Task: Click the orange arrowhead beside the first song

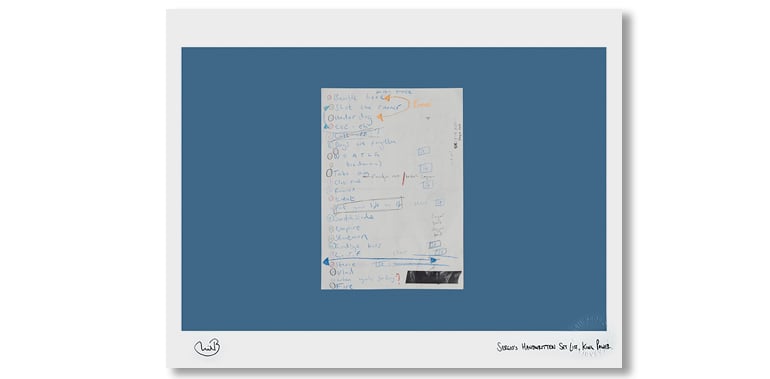Action: click(387, 98)
